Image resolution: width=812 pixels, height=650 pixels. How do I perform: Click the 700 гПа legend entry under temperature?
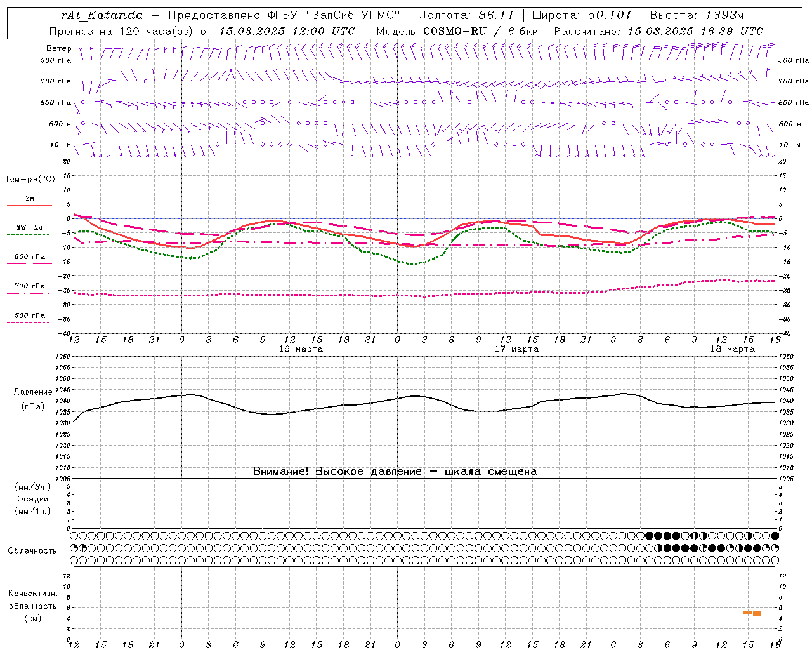click(30, 286)
